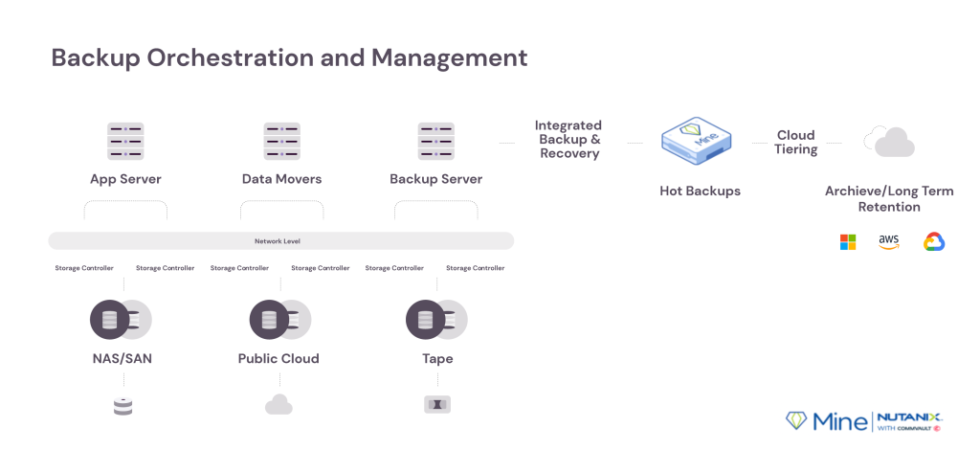Click the 'Integrated Backup & Recovery' text

tap(568, 140)
